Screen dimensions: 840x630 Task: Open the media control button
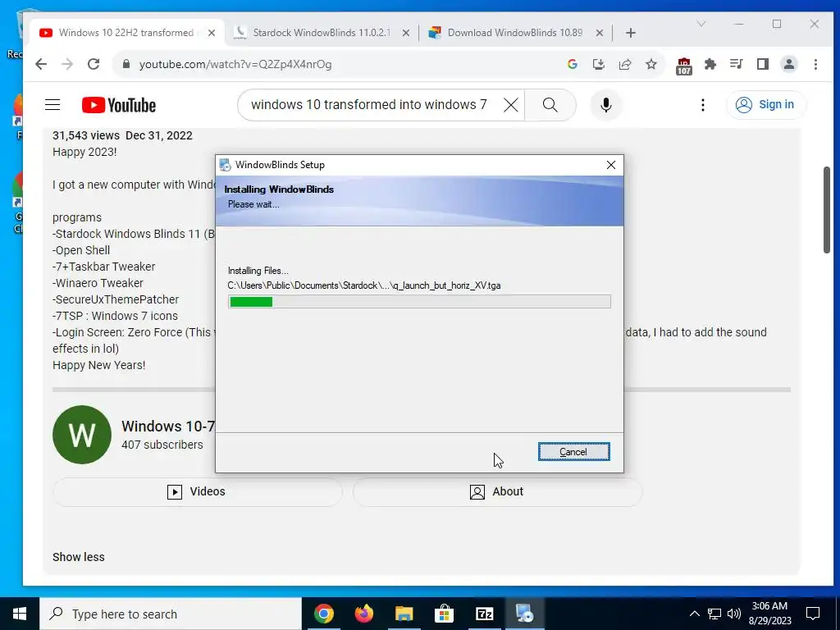pyautogui.click(x=737, y=64)
